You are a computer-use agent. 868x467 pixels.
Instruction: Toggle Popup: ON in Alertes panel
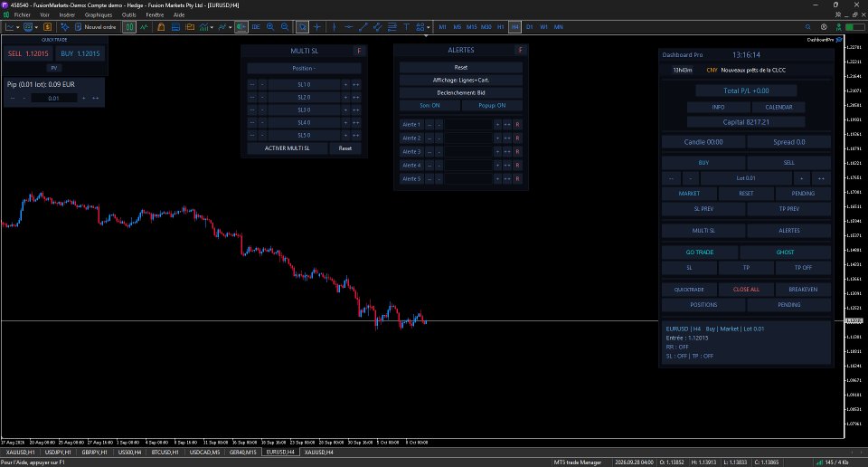[x=492, y=105]
